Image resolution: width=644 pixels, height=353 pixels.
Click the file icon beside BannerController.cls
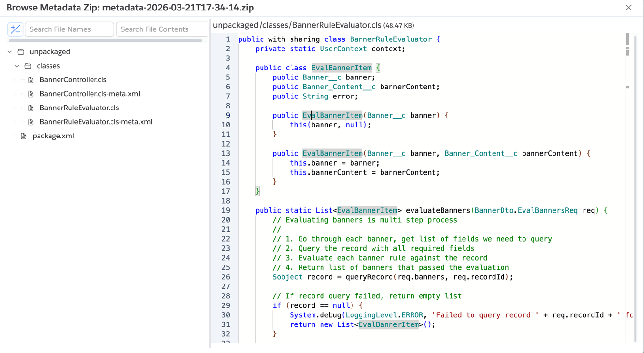[x=31, y=80]
